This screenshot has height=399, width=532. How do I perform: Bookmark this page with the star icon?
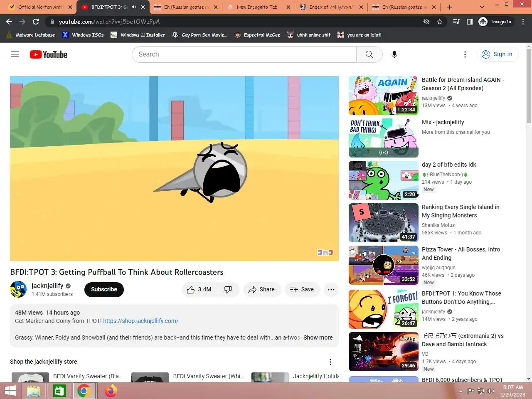(x=440, y=22)
